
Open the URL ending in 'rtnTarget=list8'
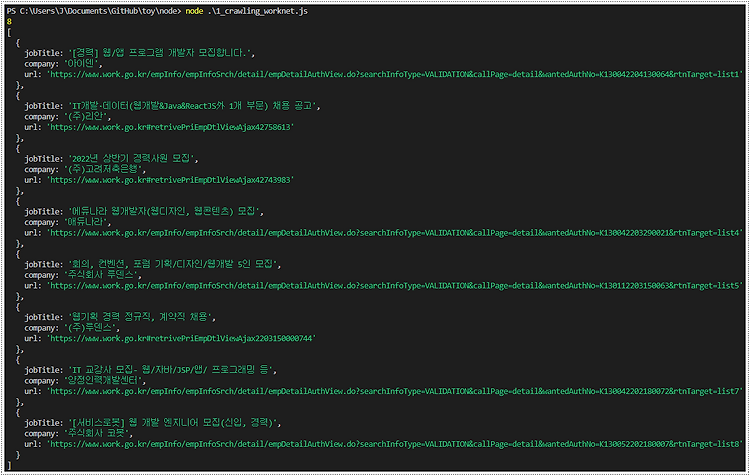395,444
